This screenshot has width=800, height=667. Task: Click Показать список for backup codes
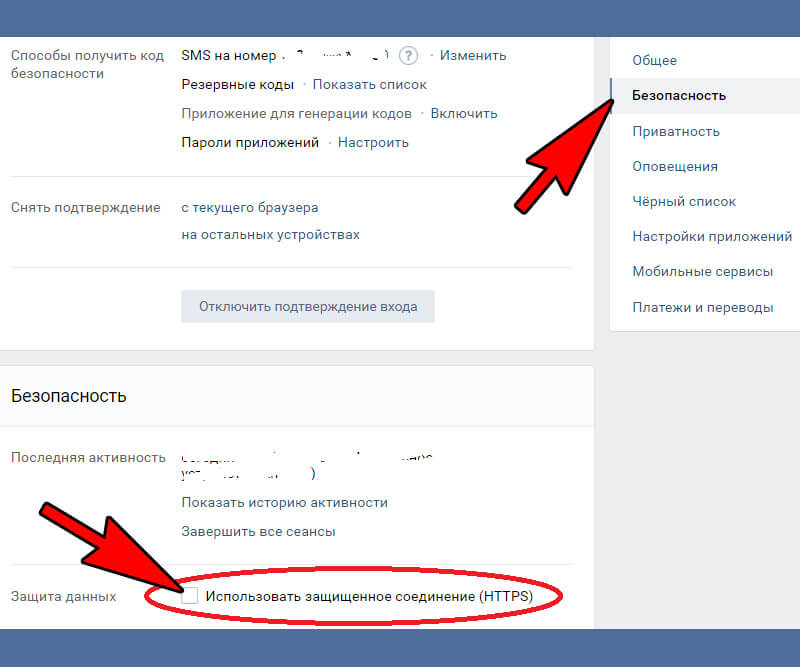point(369,84)
